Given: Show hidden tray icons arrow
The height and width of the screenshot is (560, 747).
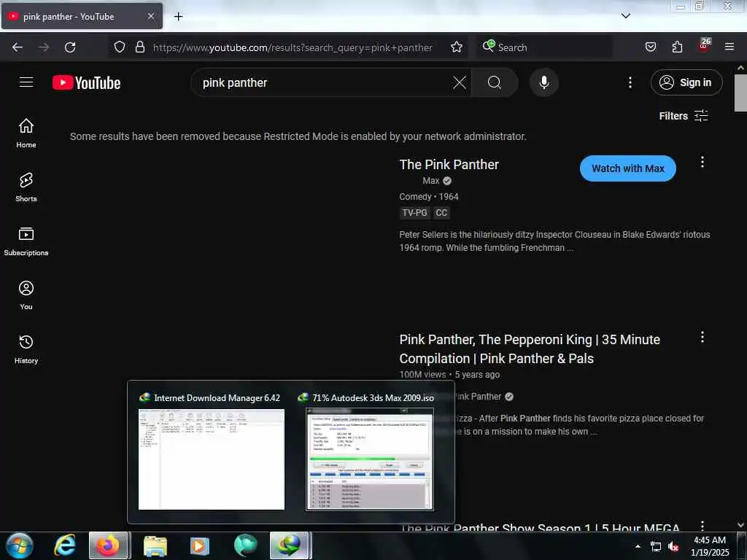Looking at the screenshot, I should pyautogui.click(x=638, y=546).
